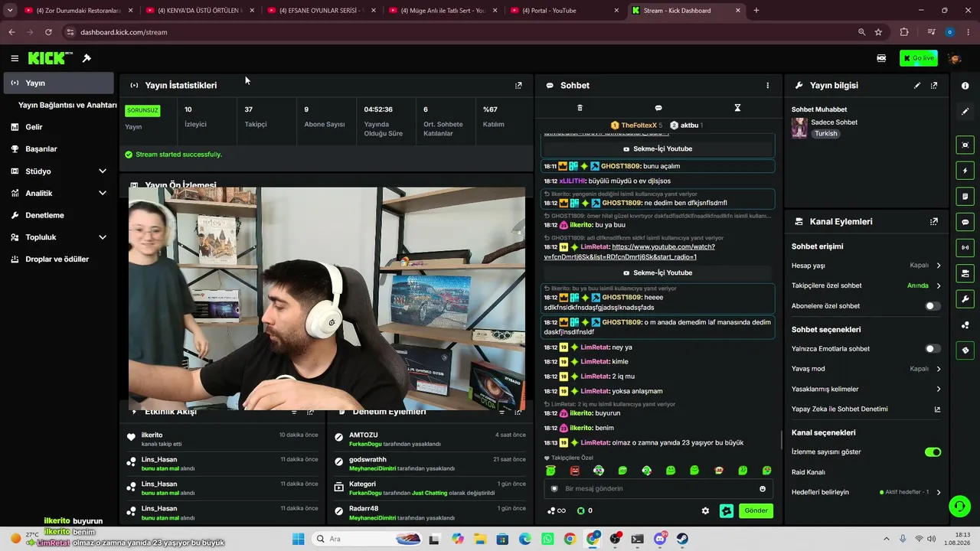Click the Windows Start button
The height and width of the screenshot is (551, 980).
pyautogui.click(x=298, y=539)
